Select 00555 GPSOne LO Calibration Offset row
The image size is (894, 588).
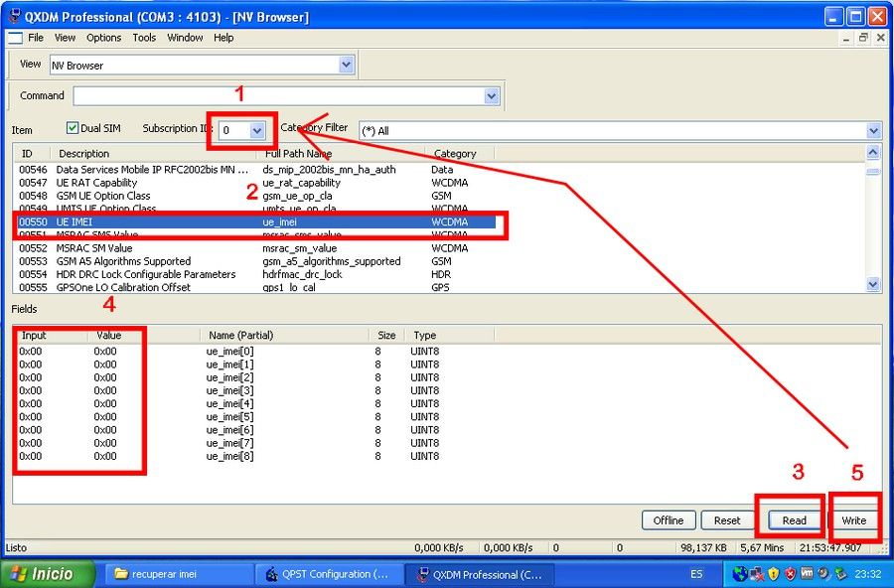(x=256, y=287)
